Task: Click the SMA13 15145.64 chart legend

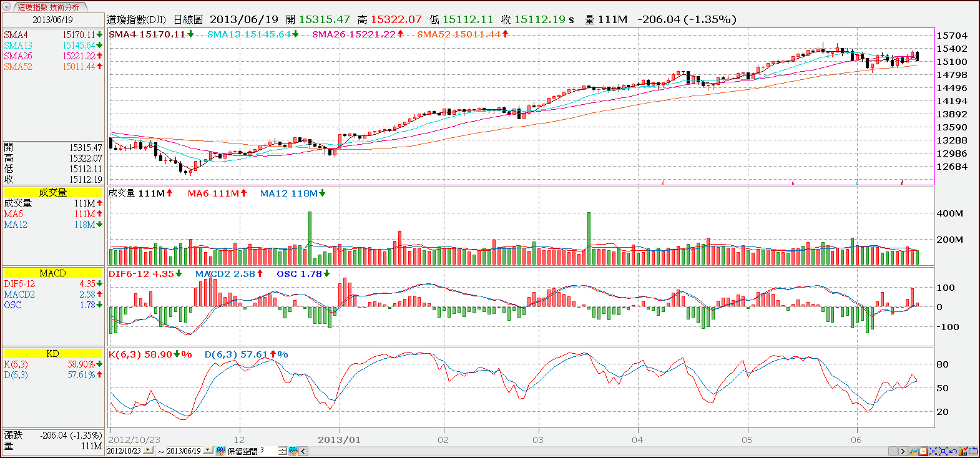Action: 253,34
